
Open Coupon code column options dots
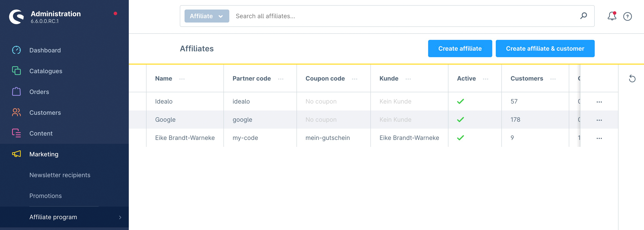(354, 79)
